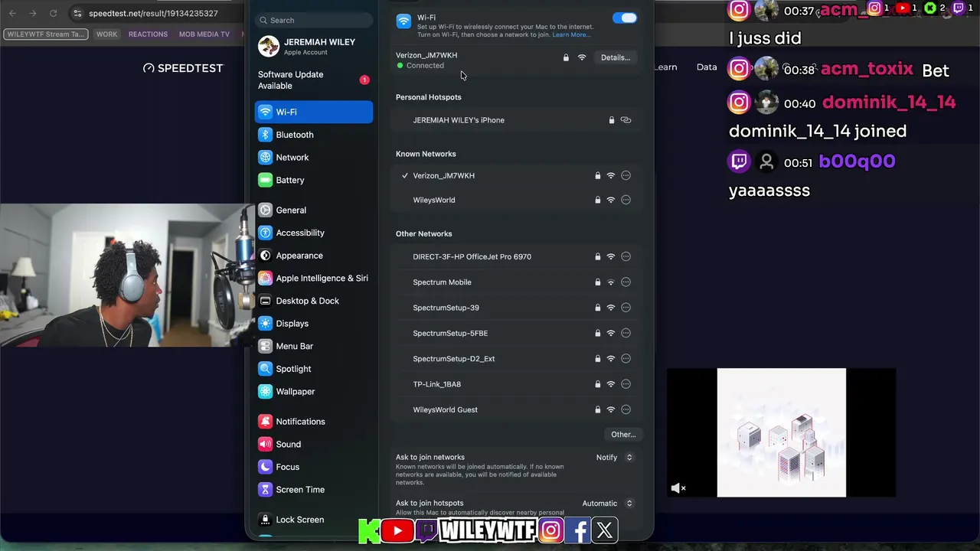This screenshot has width=980, height=551.
Task: Select Spectrum Mobile network row
Action: 518,282
